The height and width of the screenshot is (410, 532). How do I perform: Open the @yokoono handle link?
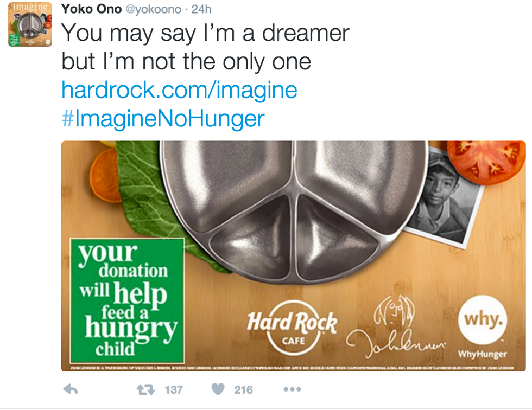coord(153,9)
